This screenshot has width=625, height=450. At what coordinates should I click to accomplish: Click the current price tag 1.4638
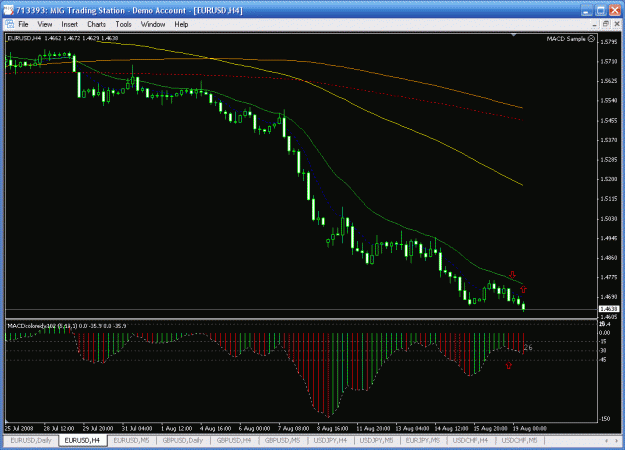point(609,309)
